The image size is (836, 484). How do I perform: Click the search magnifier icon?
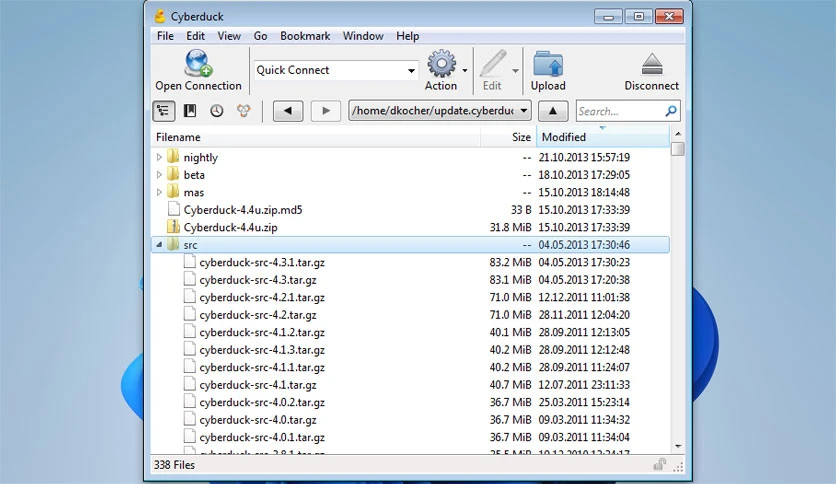pyautogui.click(x=671, y=111)
